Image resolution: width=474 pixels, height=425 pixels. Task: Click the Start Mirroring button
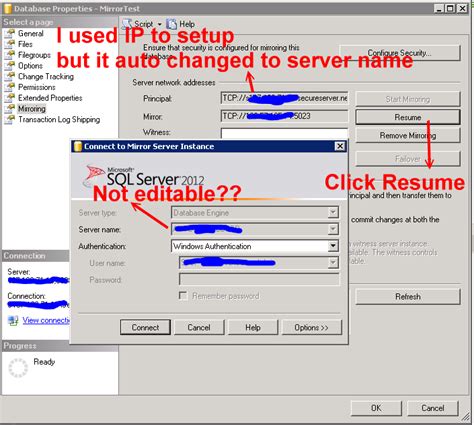coord(408,99)
